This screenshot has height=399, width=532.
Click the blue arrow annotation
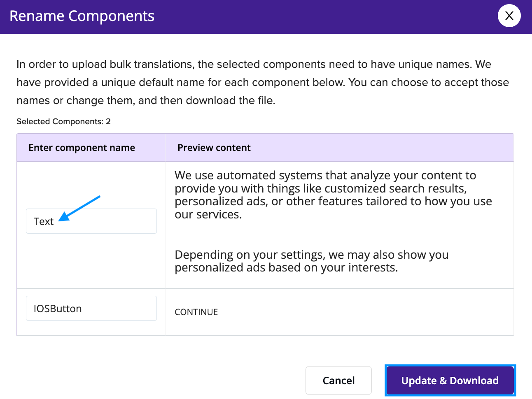(x=79, y=208)
